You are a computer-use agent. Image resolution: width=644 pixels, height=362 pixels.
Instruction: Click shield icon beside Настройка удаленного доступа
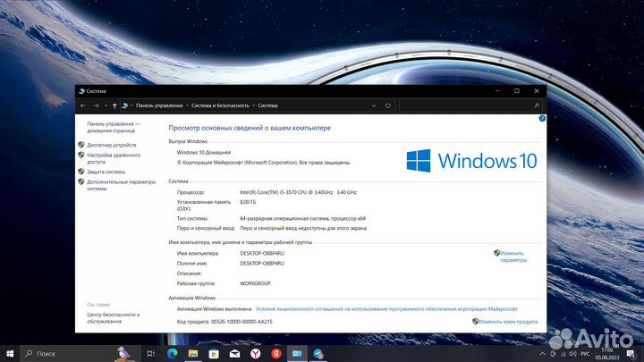point(81,155)
